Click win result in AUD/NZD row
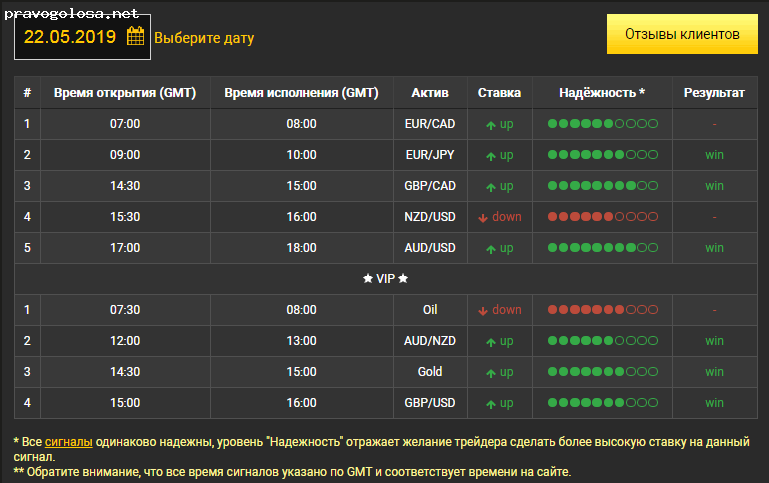The height and width of the screenshot is (483, 769). (x=714, y=340)
